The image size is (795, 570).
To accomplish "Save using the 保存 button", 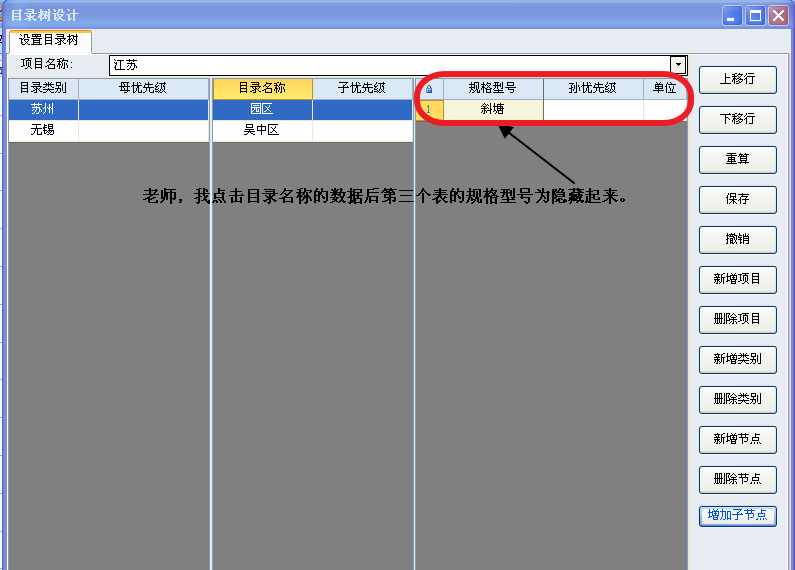I will click(x=737, y=200).
